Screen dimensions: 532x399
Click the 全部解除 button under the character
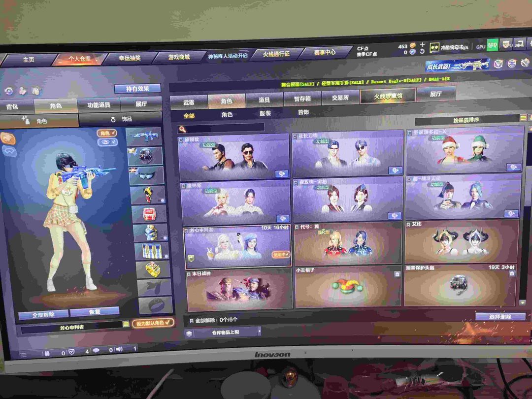[x=43, y=315]
